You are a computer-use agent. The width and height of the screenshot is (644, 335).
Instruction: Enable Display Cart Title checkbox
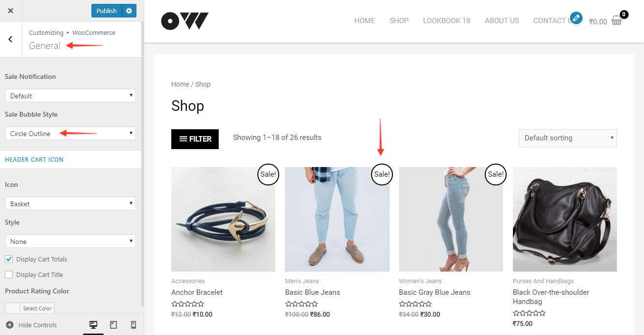pyautogui.click(x=9, y=274)
